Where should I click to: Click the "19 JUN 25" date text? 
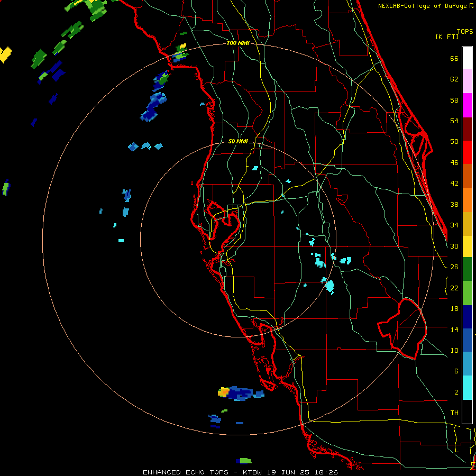[x=289, y=472]
